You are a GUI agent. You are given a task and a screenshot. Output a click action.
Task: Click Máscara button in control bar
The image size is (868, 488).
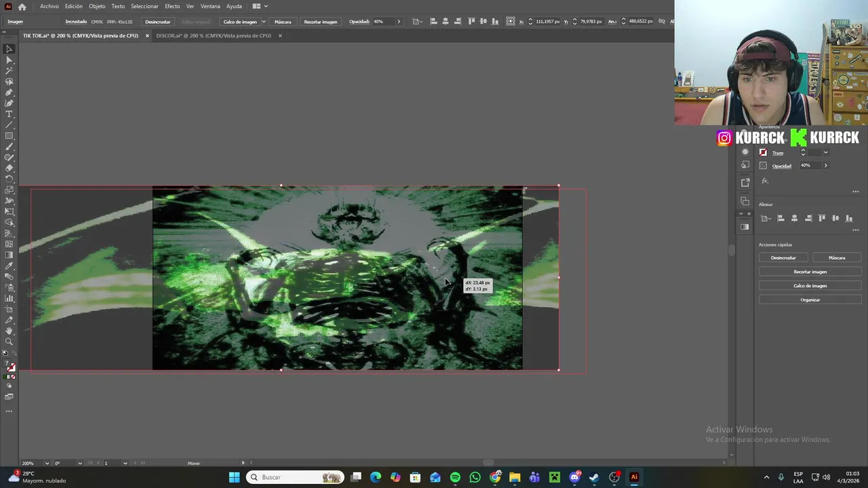click(283, 22)
